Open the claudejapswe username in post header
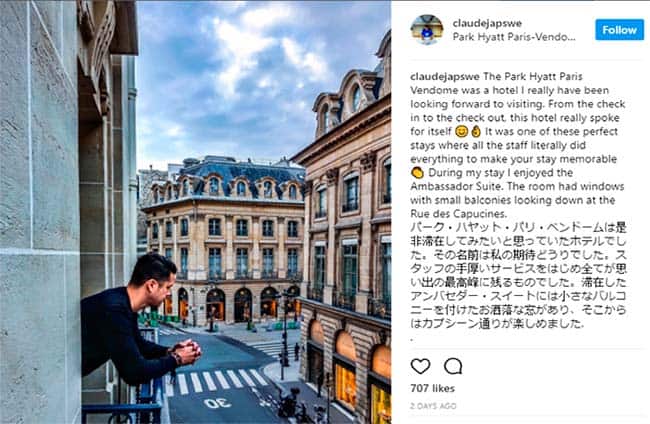The width and height of the screenshot is (650, 424). 487,23
